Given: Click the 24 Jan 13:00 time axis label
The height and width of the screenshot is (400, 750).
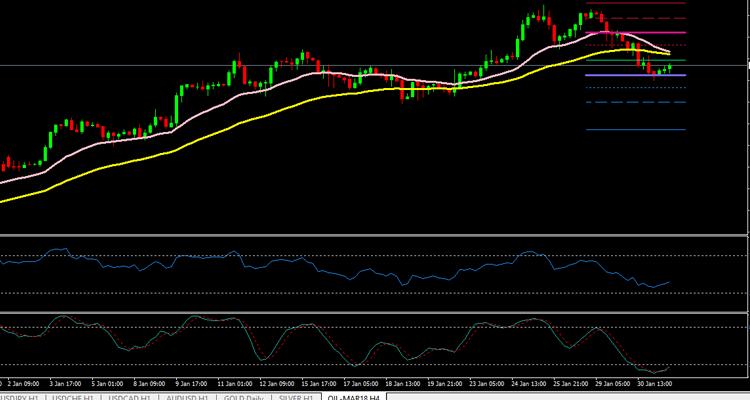Looking at the screenshot, I should (x=531, y=382).
